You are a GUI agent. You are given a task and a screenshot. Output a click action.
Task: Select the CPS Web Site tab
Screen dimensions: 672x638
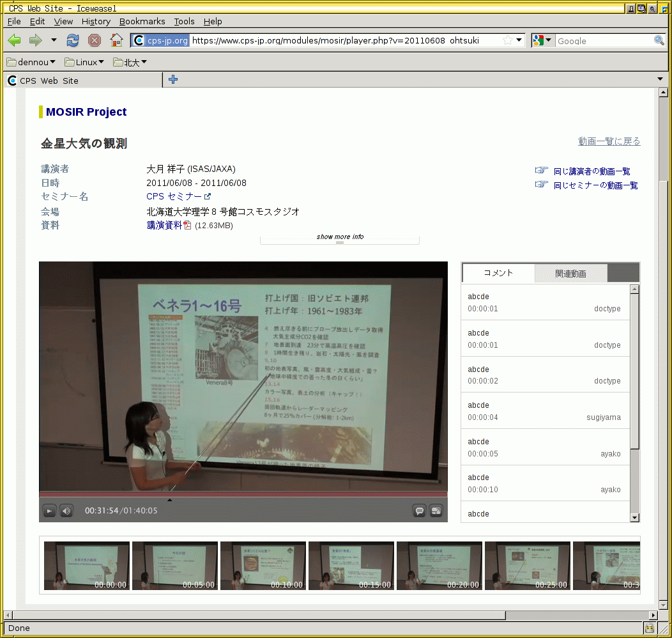(84, 80)
